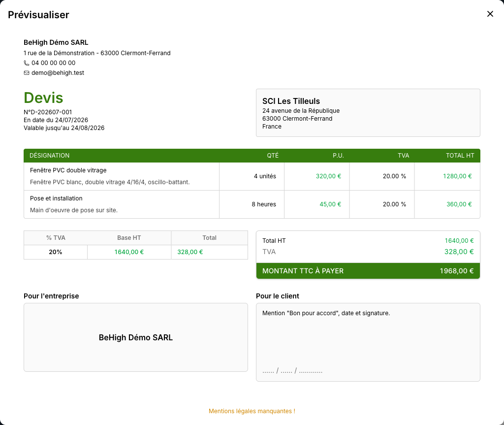Click the line total 360,00 €
The image size is (504, 425).
click(x=459, y=204)
